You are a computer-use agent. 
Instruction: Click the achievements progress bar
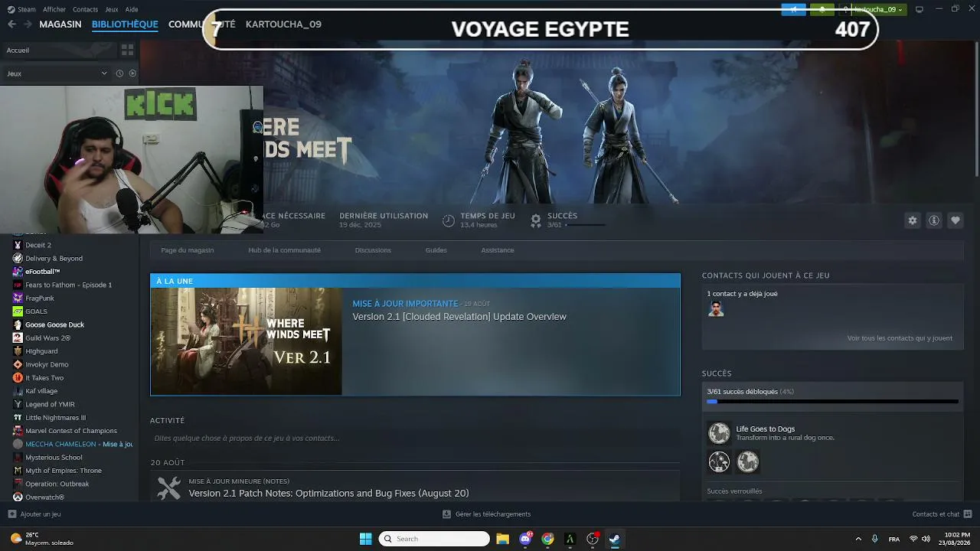832,401
